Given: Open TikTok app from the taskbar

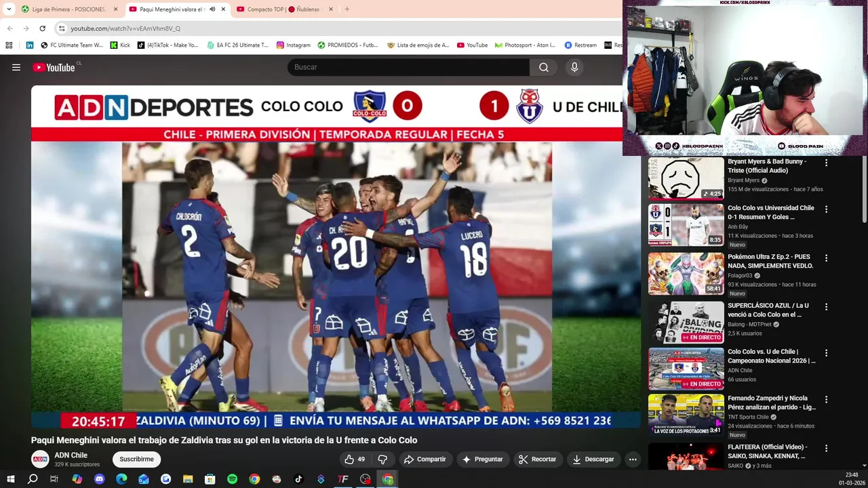Looking at the screenshot, I should point(298,479).
